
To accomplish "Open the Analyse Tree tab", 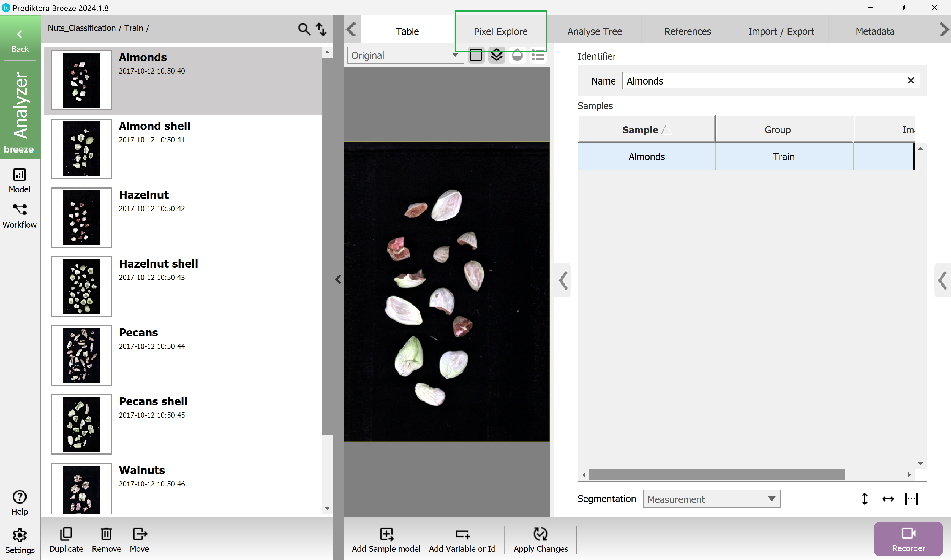I will (594, 31).
